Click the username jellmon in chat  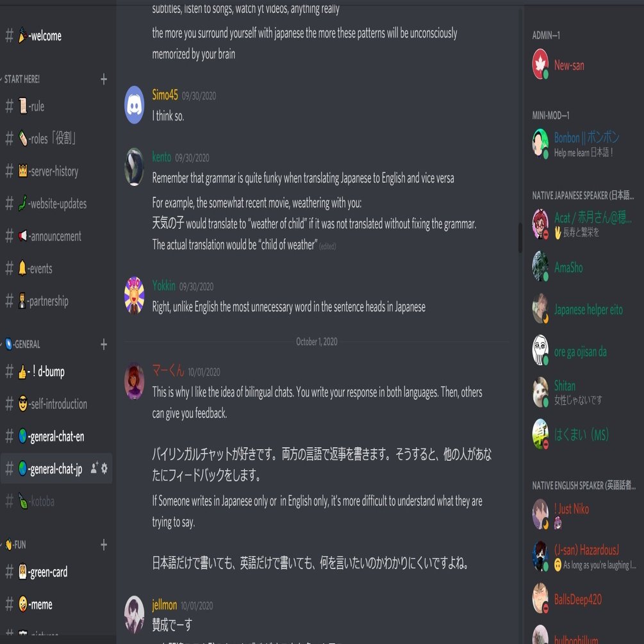[164, 604]
